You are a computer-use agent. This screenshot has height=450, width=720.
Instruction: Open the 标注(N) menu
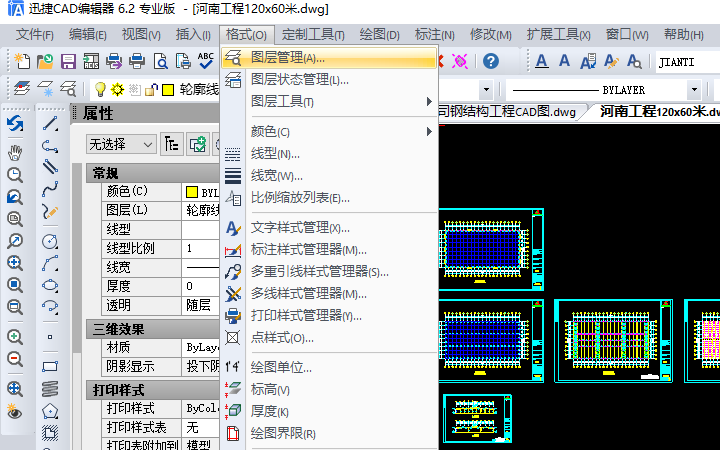434,34
